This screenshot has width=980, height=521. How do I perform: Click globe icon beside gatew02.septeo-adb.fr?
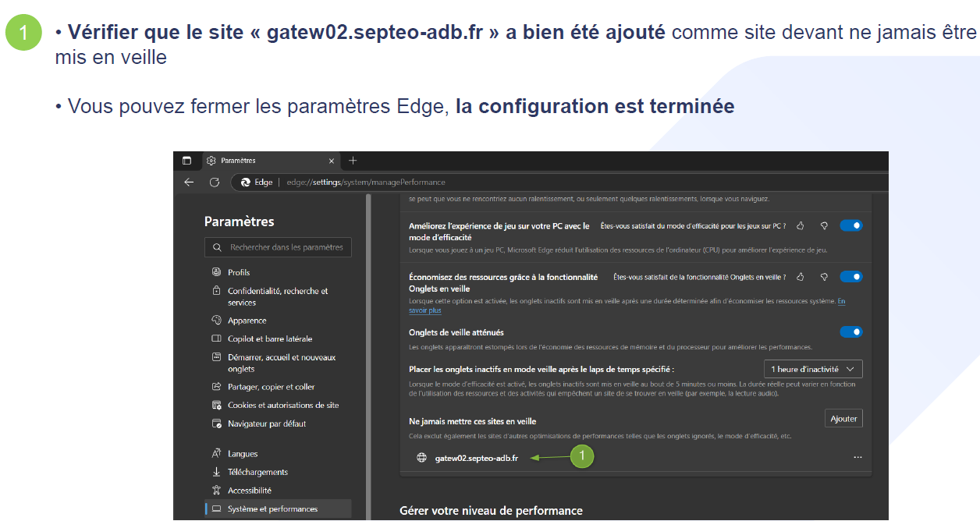click(x=422, y=458)
